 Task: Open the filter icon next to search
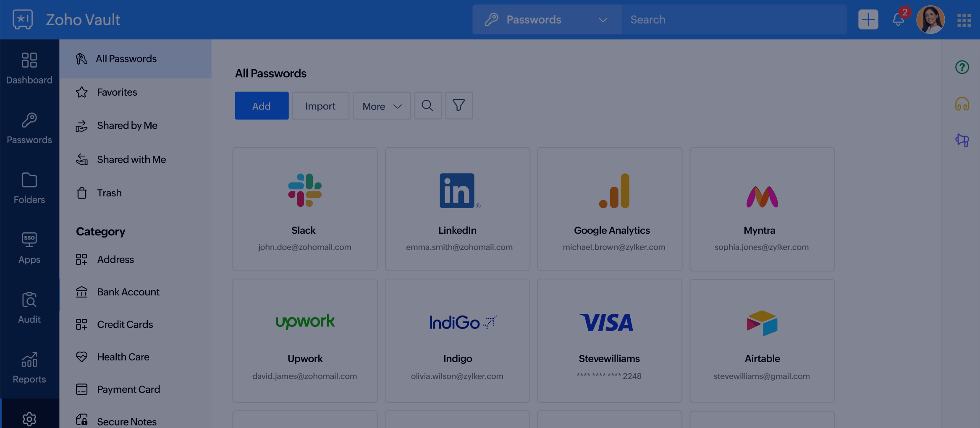[x=459, y=105]
